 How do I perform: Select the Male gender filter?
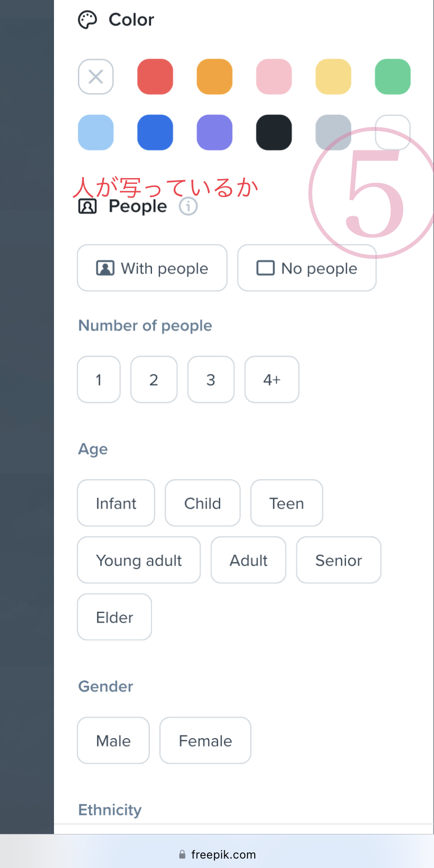click(113, 741)
